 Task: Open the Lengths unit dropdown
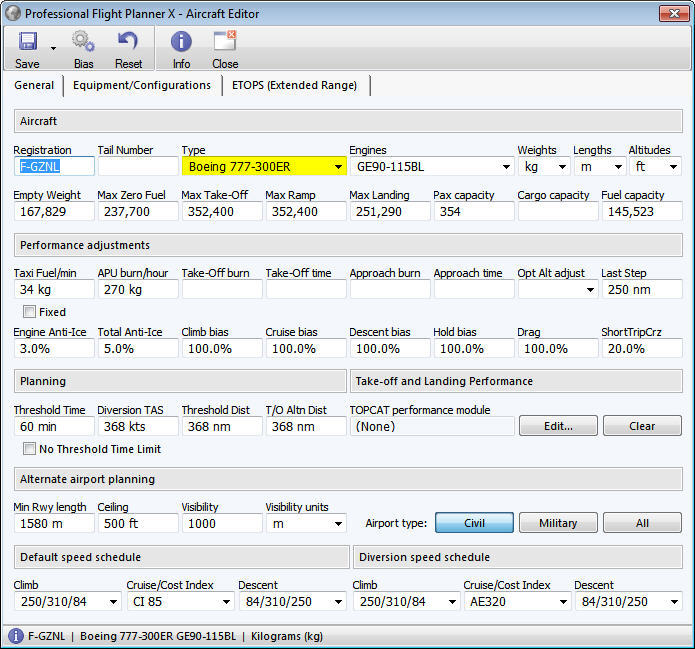600,167
